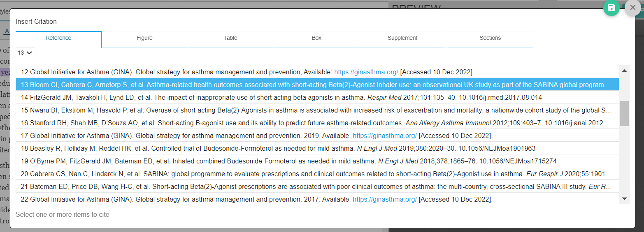Click the reference list scrollbar thumb
Screen dimensions: 644x232
click(624, 113)
